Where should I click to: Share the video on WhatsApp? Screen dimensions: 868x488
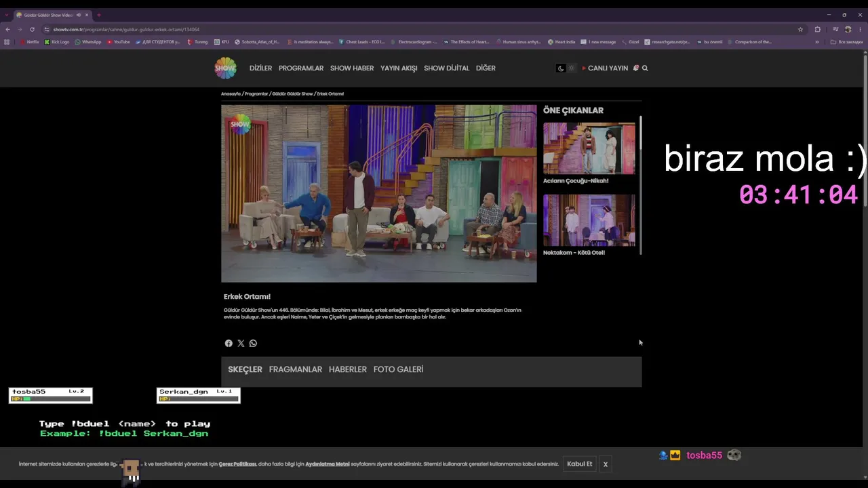tap(253, 344)
